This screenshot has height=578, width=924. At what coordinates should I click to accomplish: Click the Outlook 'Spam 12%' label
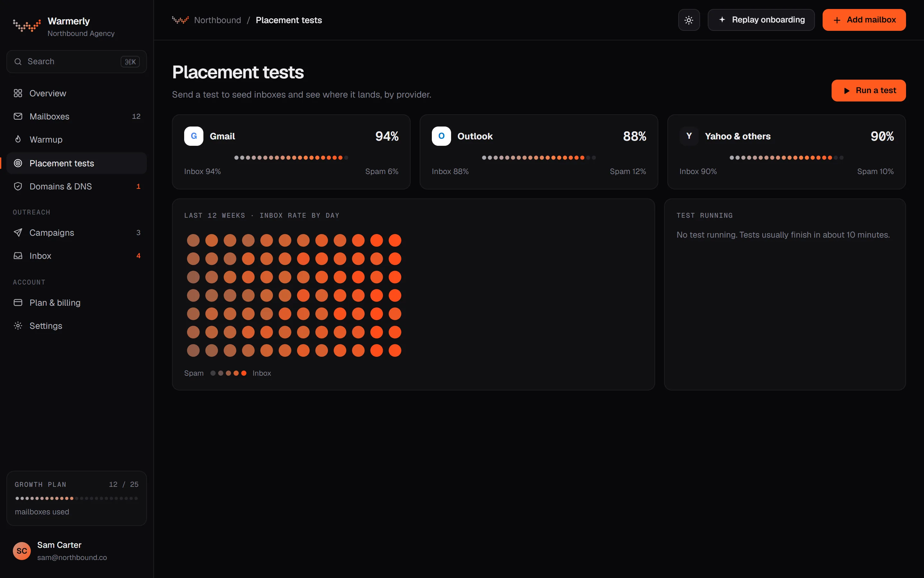(628, 171)
